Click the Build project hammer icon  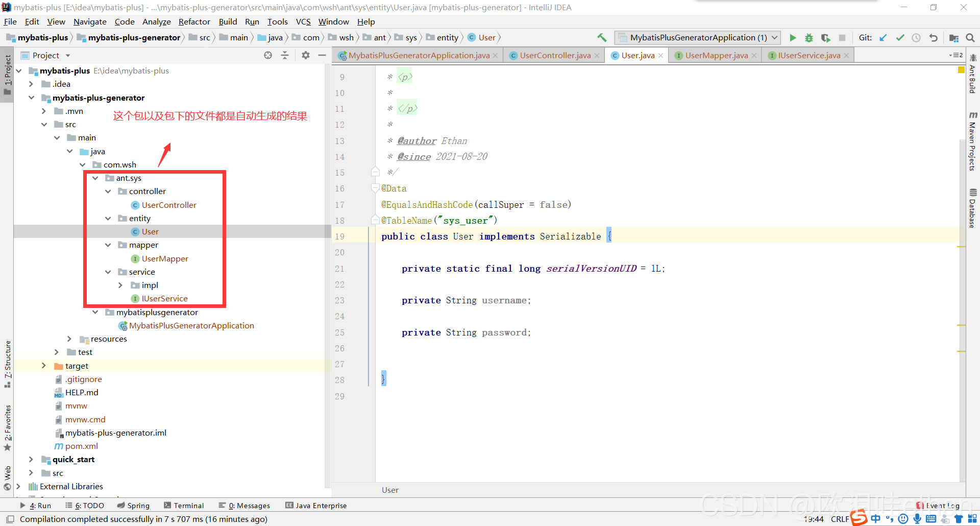coord(602,38)
